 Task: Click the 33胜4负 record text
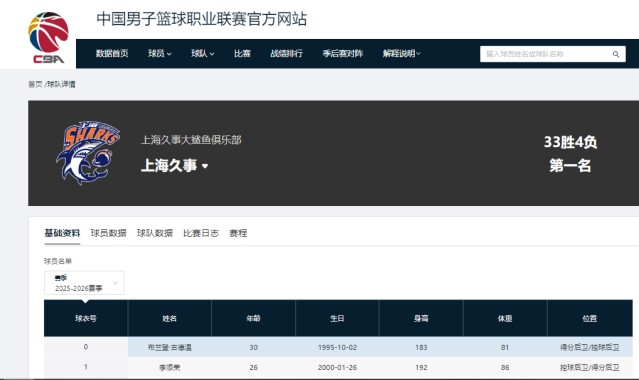570,142
